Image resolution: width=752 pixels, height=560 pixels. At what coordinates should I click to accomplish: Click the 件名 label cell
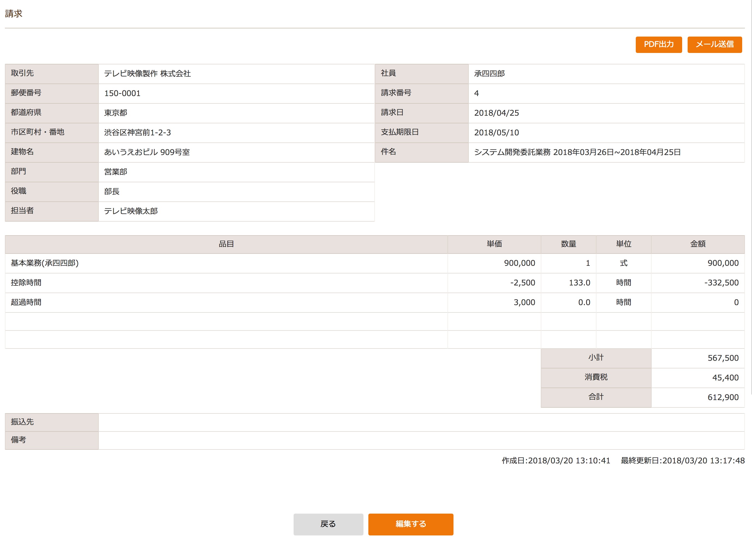[x=422, y=152]
